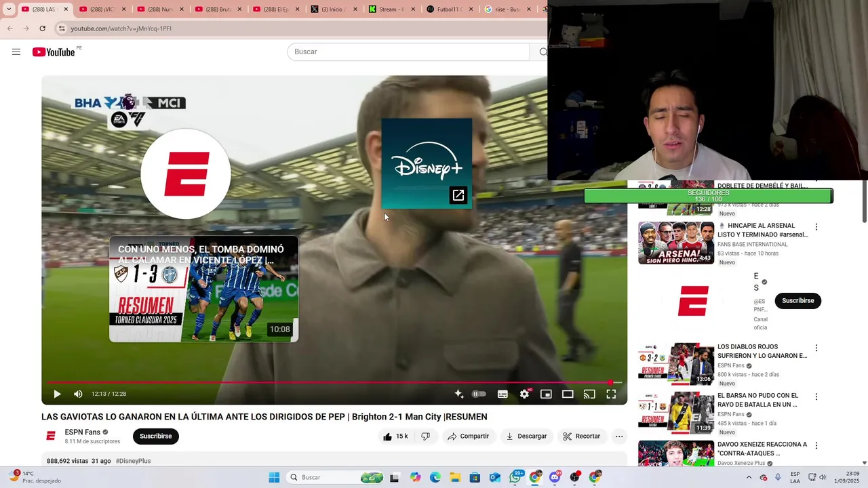This screenshot has width=868, height=488.
Task: Seek on the red video progress bar
Action: pos(334,383)
